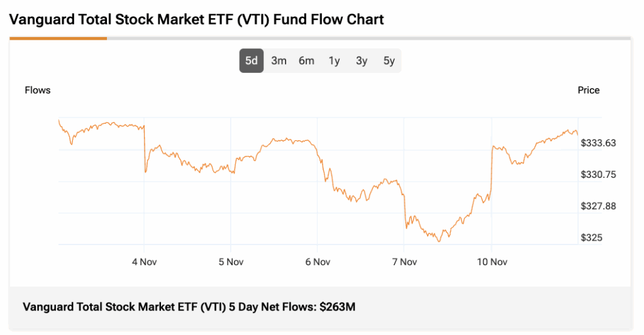Click the 4 Nov date marker
Image resolution: width=644 pixels, height=335 pixels.
[144, 261]
